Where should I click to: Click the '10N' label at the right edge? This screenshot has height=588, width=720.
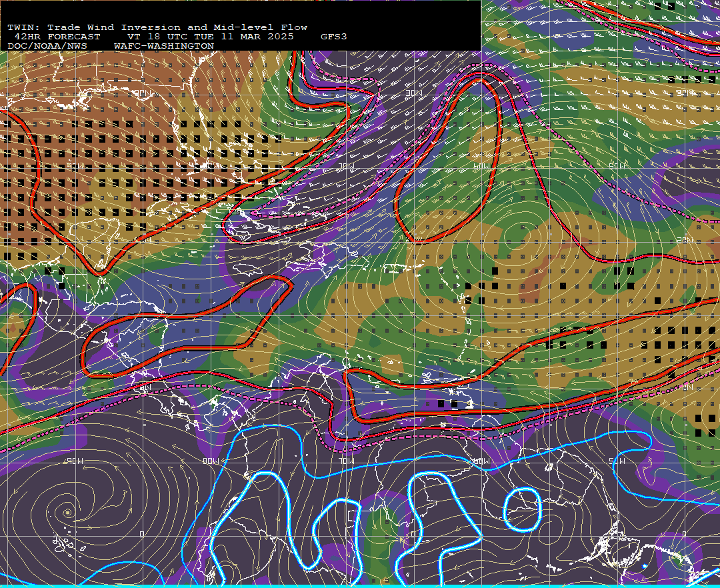[685, 388]
